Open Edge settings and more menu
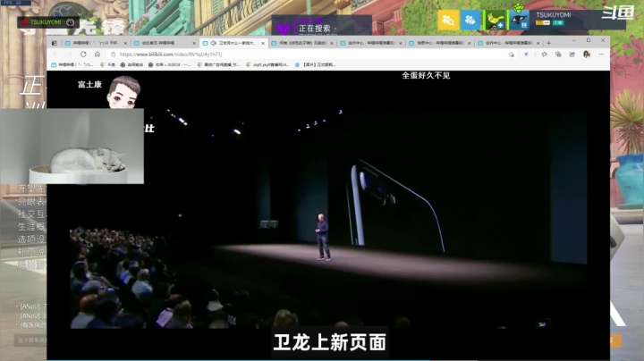This screenshot has height=361, width=644. tap(601, 55)
